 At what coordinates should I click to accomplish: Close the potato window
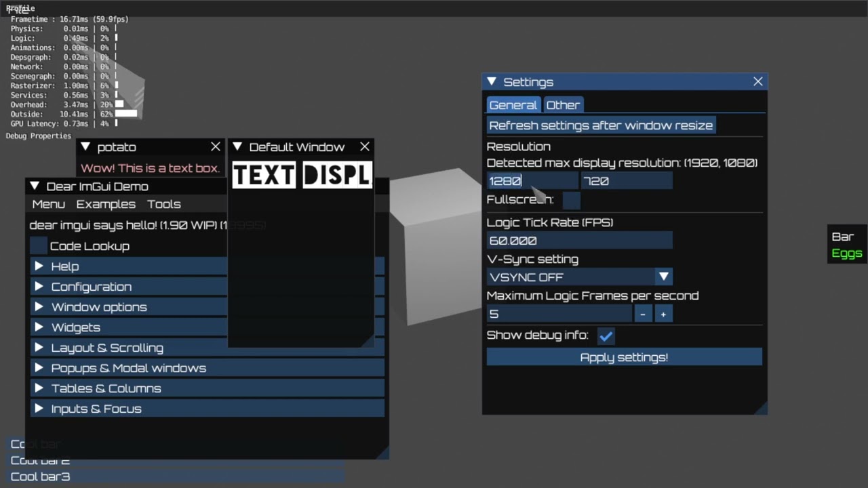pos(216,146)
